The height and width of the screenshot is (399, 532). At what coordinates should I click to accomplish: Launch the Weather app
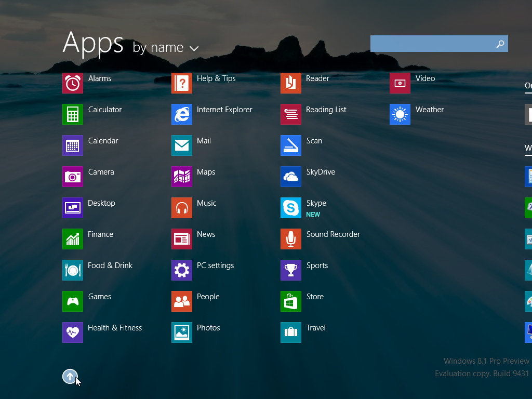click(x=400, y=114)
